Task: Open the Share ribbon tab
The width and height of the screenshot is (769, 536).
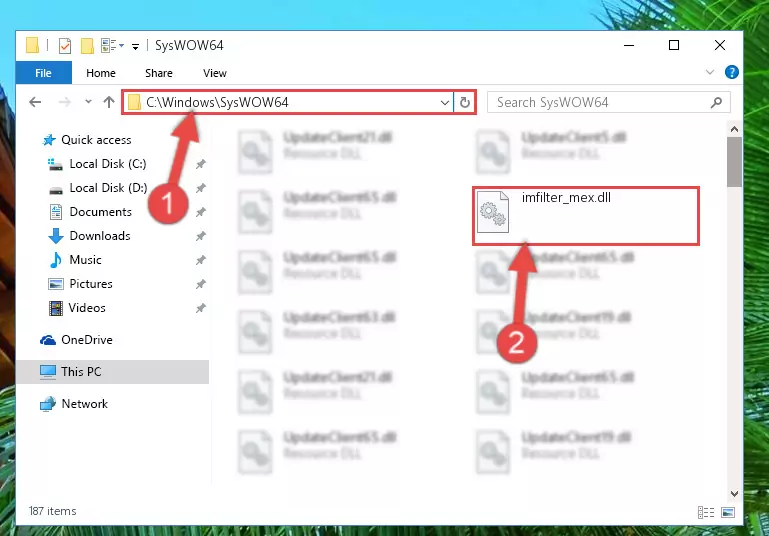Action: 159,73
